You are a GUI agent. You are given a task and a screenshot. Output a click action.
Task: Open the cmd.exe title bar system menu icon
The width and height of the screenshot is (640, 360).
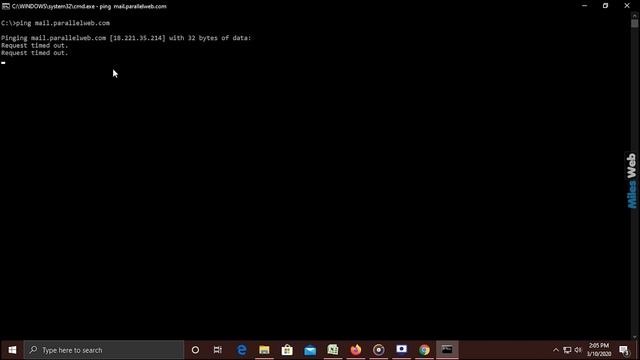coord(6,6)
